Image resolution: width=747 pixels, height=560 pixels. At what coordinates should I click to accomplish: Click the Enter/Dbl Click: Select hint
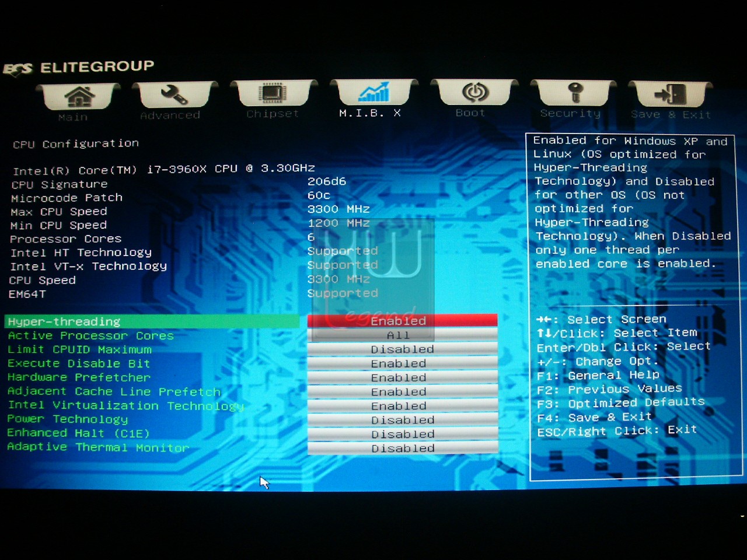click(624, 347)
